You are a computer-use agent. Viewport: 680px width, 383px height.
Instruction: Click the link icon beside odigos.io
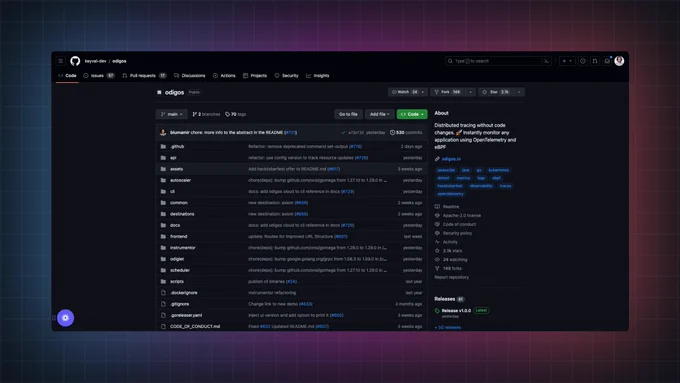437,159
